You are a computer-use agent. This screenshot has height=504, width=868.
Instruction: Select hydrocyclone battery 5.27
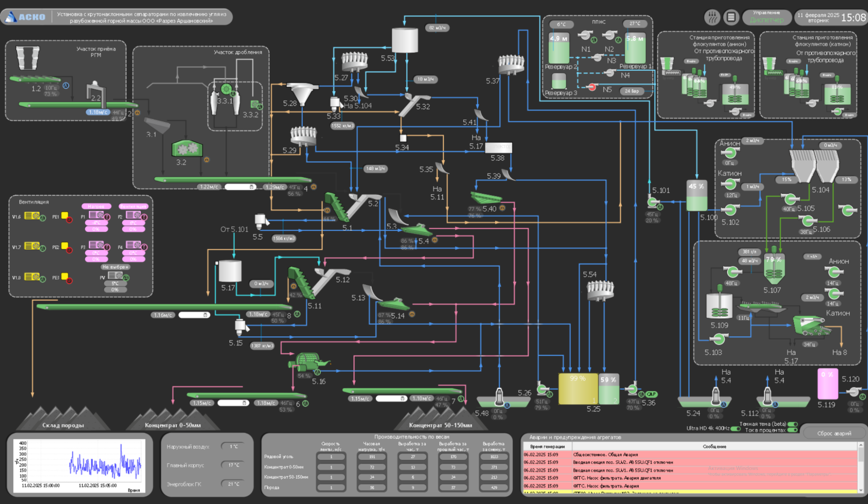tap(354, 62)
